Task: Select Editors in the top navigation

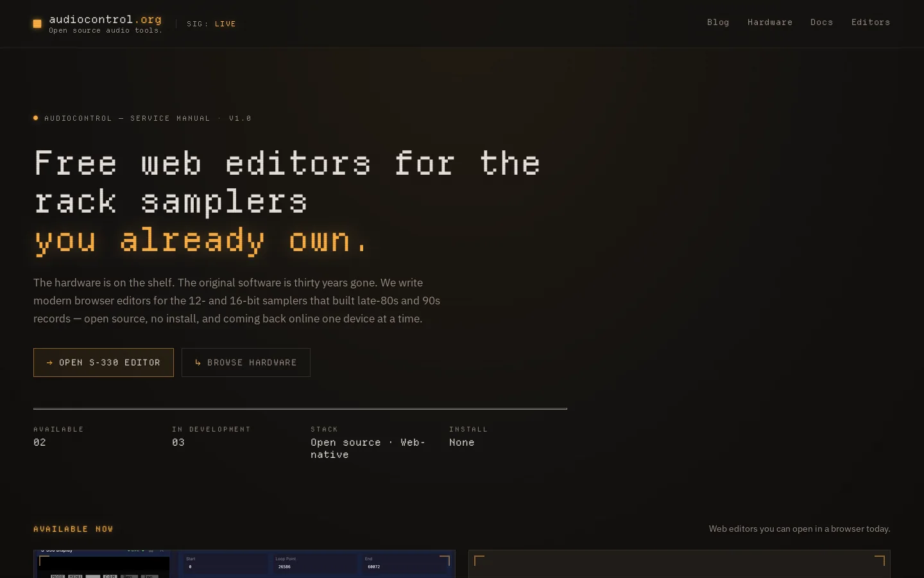Action: pos(871,22)
